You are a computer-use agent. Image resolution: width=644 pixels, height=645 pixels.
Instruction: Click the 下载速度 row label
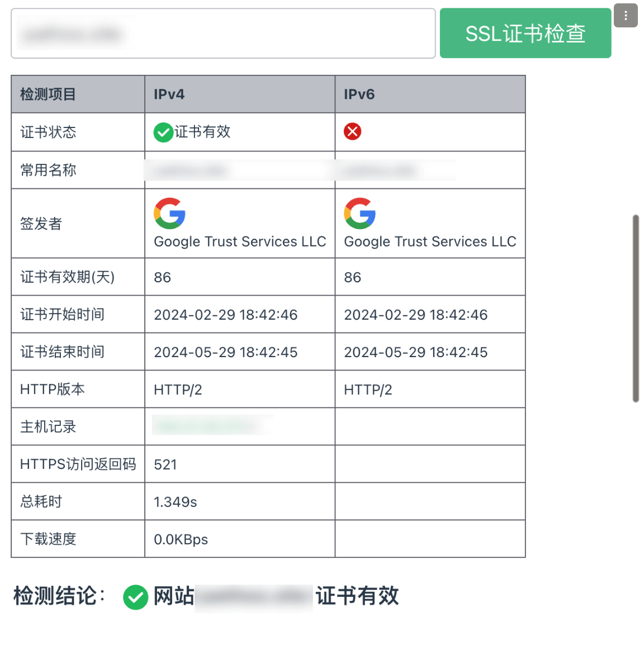[x=48, y=539]
